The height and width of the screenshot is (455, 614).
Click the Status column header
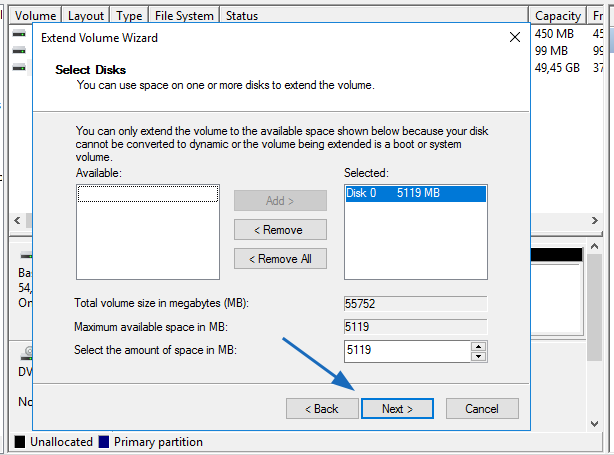(x=242, y=16)
